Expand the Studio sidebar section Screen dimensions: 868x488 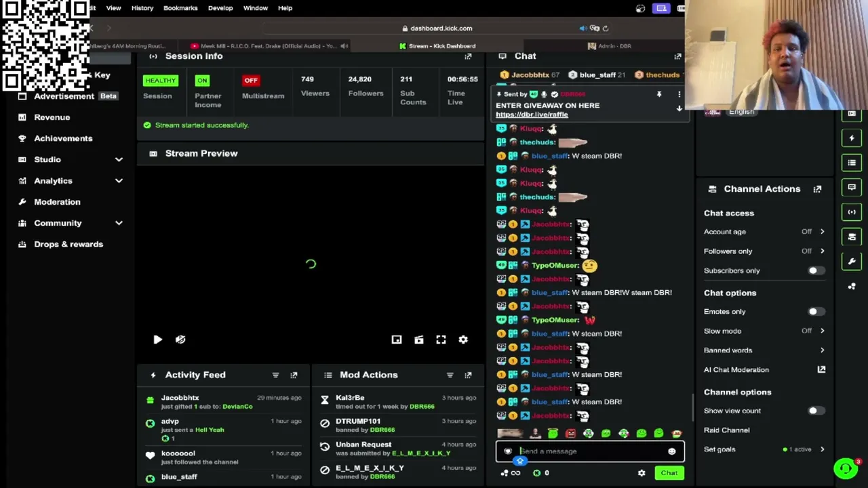click(119, 160)
